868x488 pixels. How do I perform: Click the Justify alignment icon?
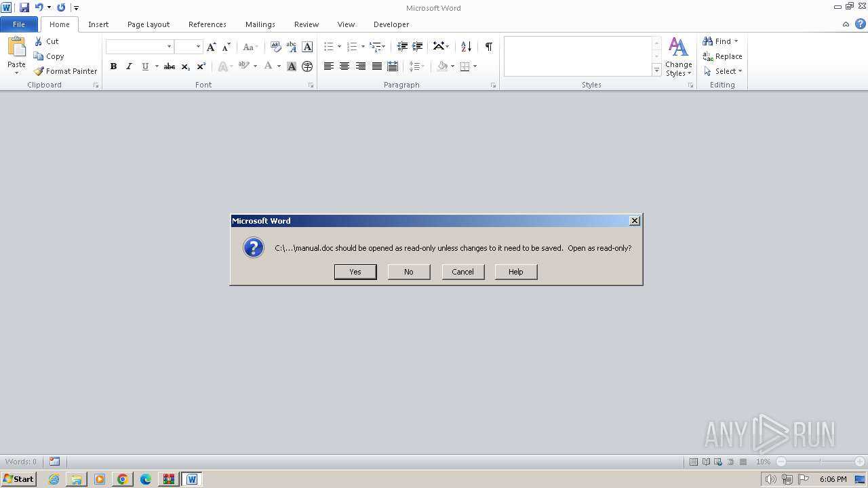click(376, 66)
